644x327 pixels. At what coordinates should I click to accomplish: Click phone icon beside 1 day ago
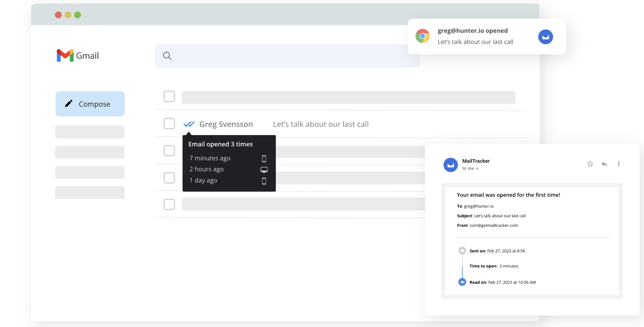click(x=264, y=181)
